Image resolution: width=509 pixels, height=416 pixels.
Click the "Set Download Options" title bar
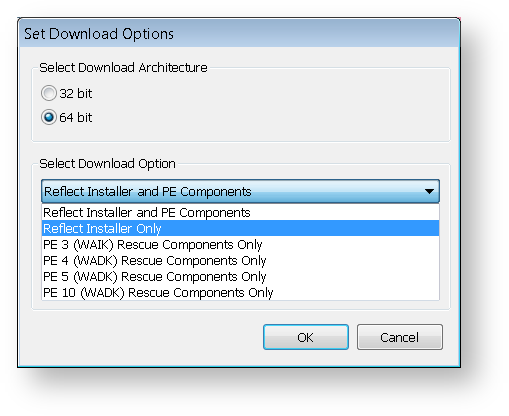coord(239,33)
